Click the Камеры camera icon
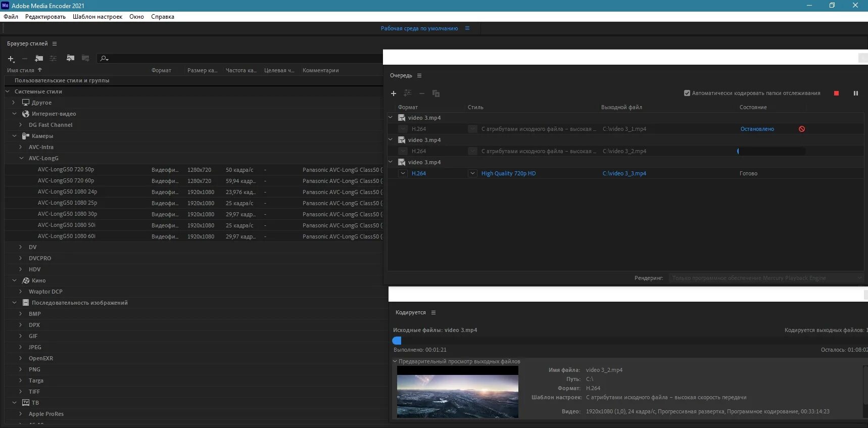868x428 pixels. (26, 136)
